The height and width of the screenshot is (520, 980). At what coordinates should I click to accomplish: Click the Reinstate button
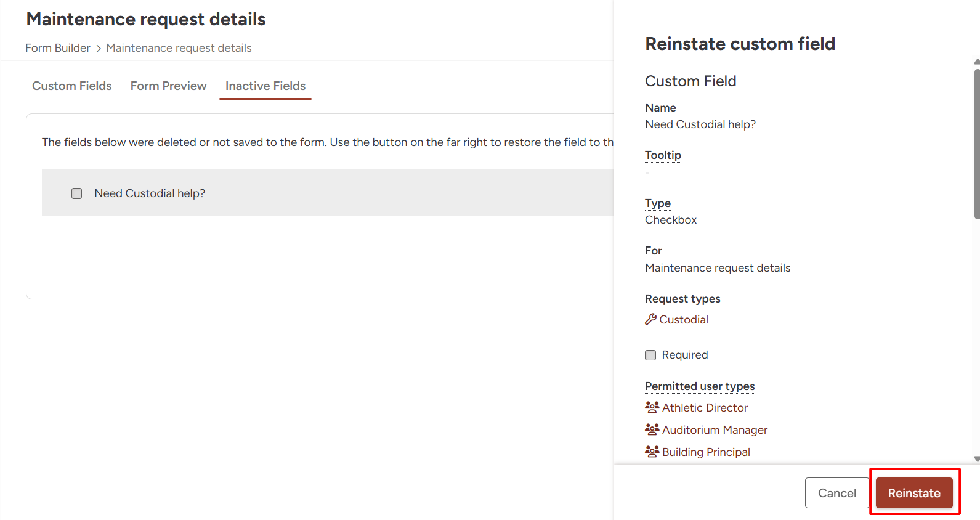914,493
